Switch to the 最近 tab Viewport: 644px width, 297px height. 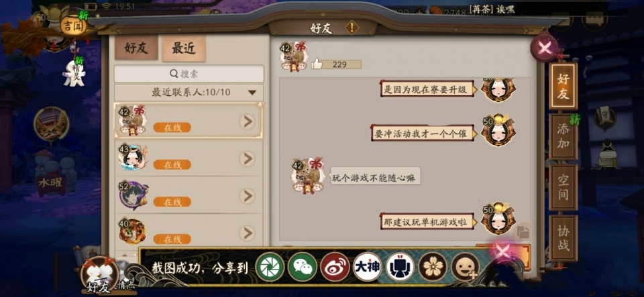(184, 48)
